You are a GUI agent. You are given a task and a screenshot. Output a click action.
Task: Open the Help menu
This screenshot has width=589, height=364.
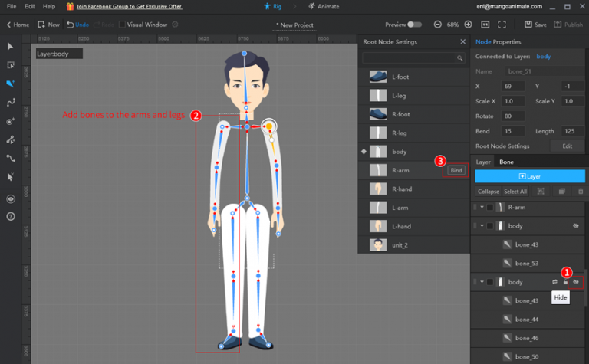pos(49,6)
